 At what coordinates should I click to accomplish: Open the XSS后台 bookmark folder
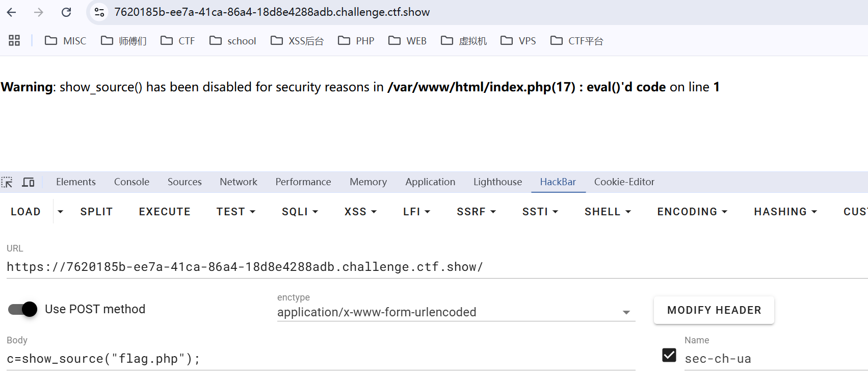tap(297, 41)
